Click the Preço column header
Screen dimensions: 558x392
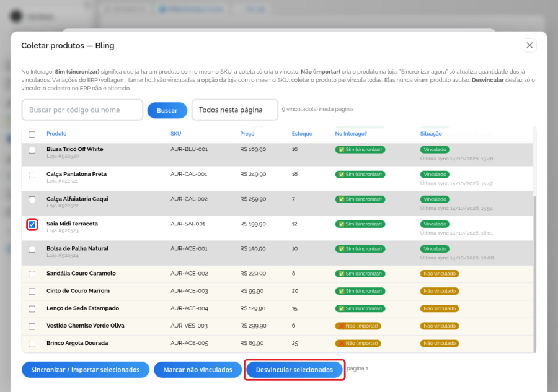247,134
